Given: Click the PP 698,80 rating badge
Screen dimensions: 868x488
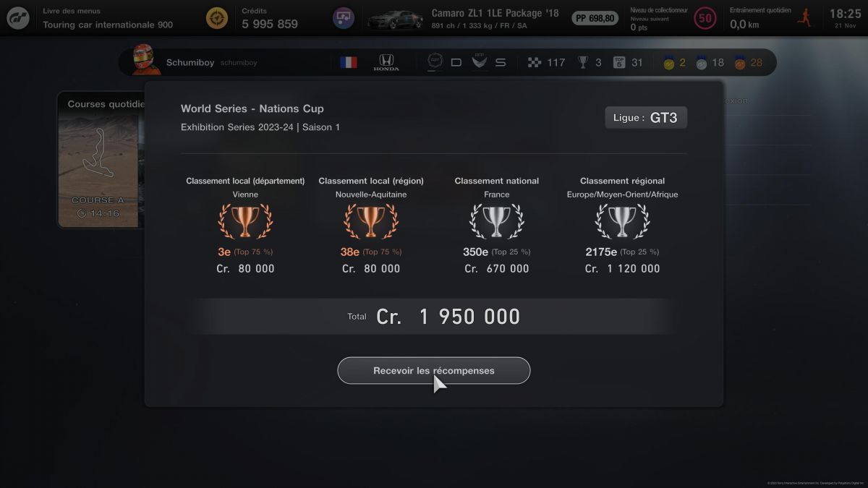Looking at the screenshot, I should pyautogui.click(x=595, y=18).
